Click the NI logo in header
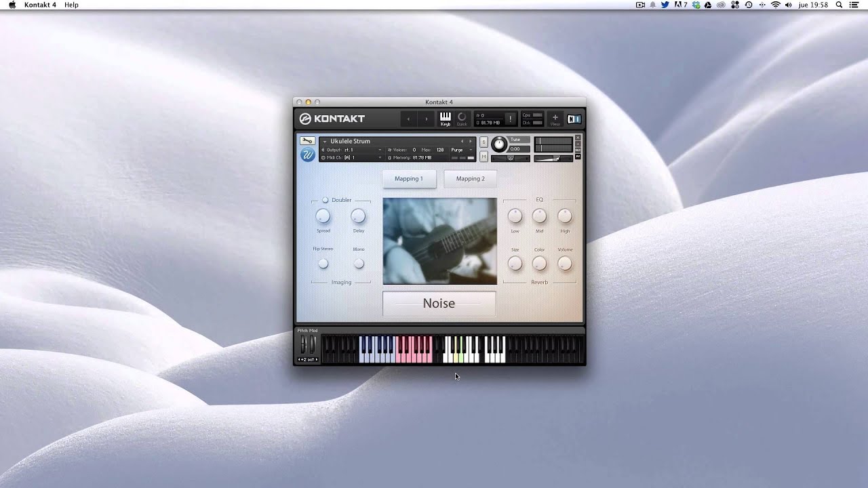The height and width of the screenshot is (488, 868). click(x=574, y=119)
